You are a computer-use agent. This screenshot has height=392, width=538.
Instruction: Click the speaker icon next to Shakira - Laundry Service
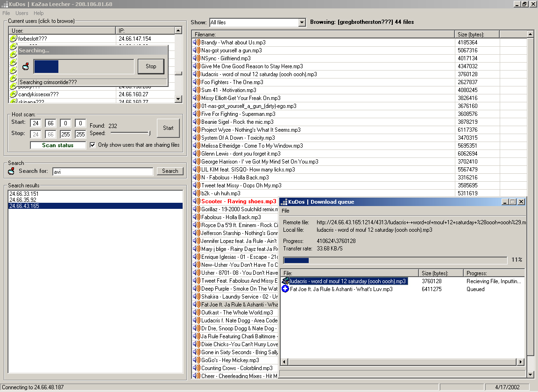(x=196, y=297)
